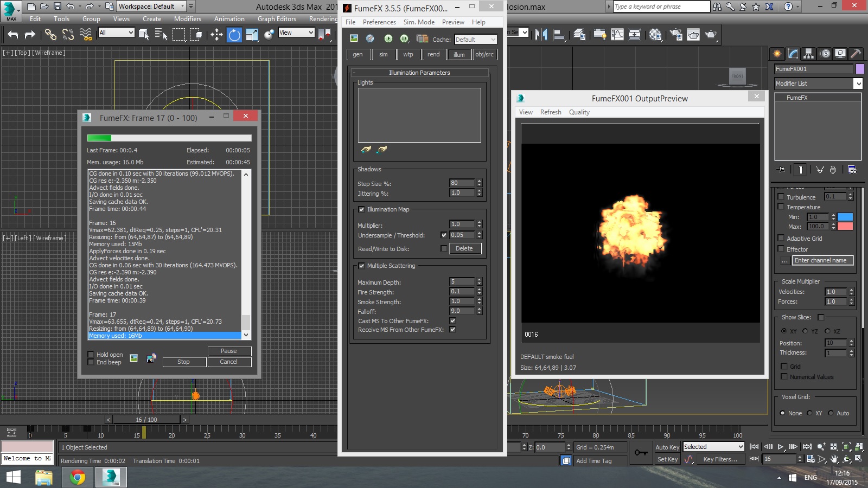The image size is (868, 488).
Task: Open the Workspace: Default dropdown
Action: point(151,7)
